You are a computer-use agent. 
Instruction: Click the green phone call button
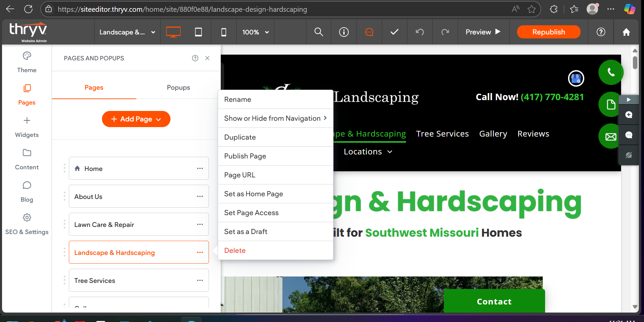611,72
